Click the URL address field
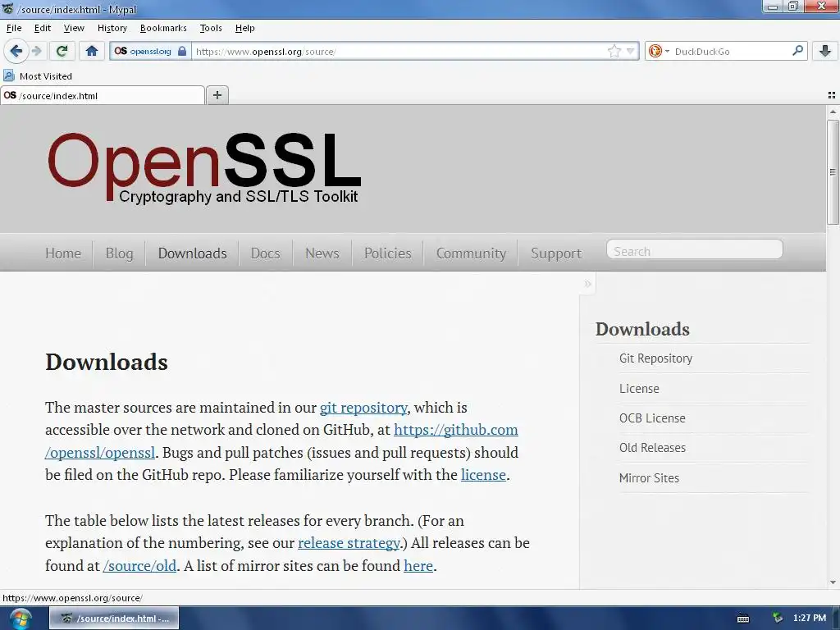The height and width of the screenshot is (630, 840). tap(399, 52)
